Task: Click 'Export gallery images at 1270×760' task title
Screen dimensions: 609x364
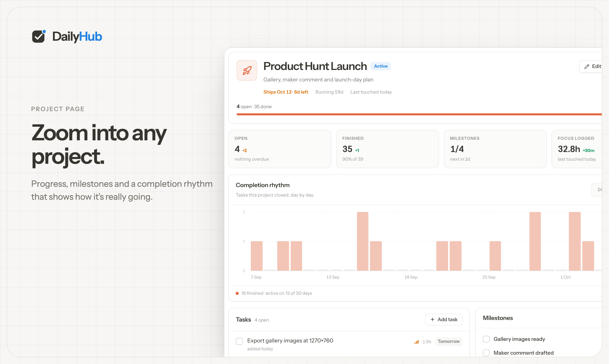Action: (x=290, y=341)
